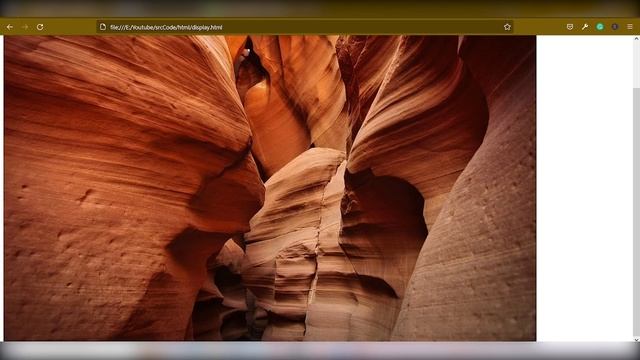Viewport: 640px width, 360px height.
Task: Reload the display.html page
Action: coord(40,27)
